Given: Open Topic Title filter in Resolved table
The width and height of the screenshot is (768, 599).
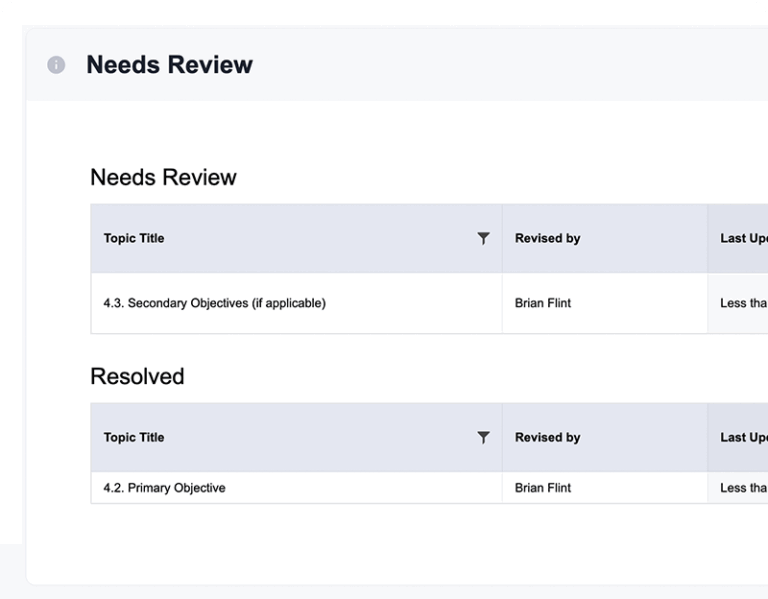Looking at the screenshot, I should click(484, 438).
